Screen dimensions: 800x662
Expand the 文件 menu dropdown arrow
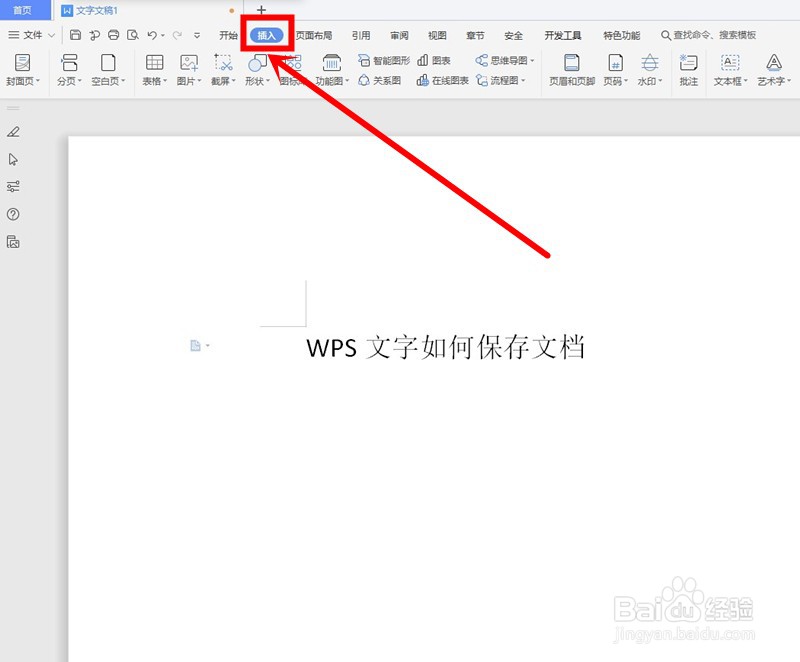(x=52, y=35)
